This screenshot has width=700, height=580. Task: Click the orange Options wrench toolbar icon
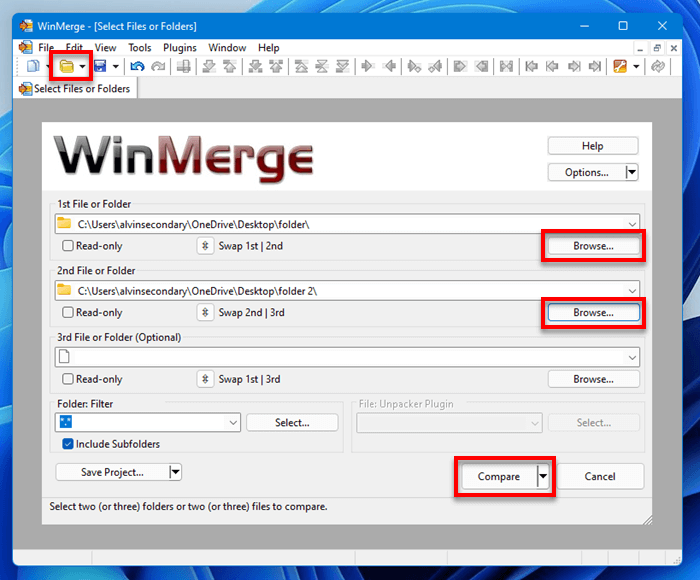click(620, 67)
